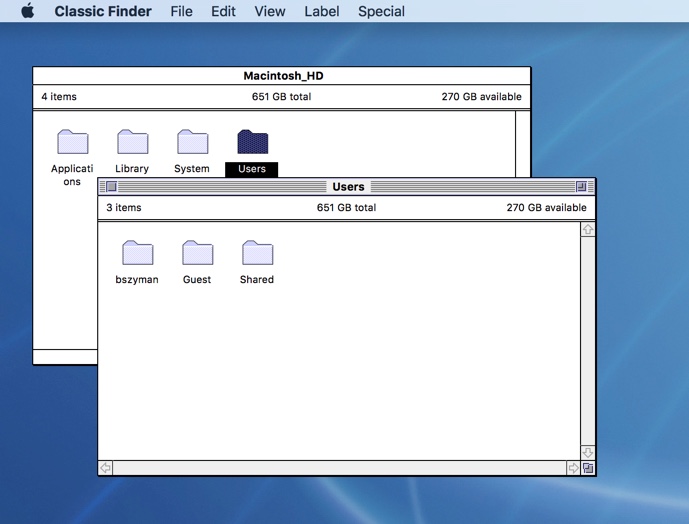Open the Apple menu

coord(28,11)
